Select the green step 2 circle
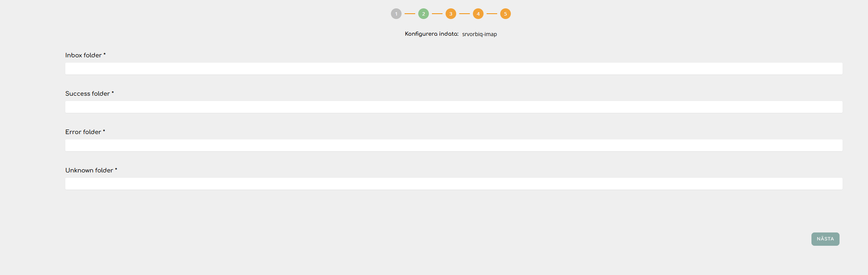 (x=423, y=14)
